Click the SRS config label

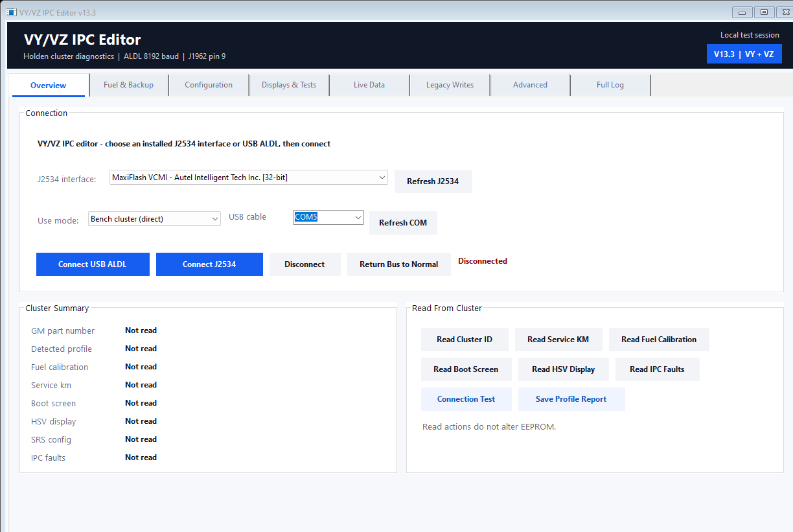click(51, 440)
